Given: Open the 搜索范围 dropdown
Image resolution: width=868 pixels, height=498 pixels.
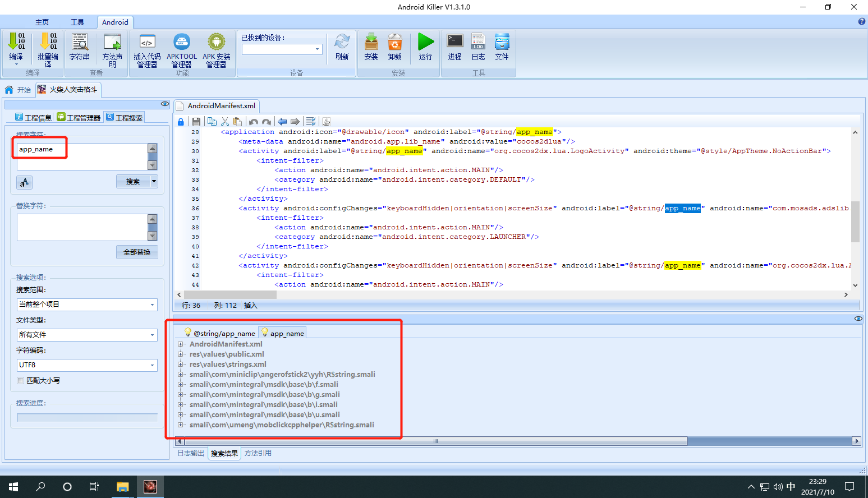Looking at the screenshot, I should (x=87, y=305).
